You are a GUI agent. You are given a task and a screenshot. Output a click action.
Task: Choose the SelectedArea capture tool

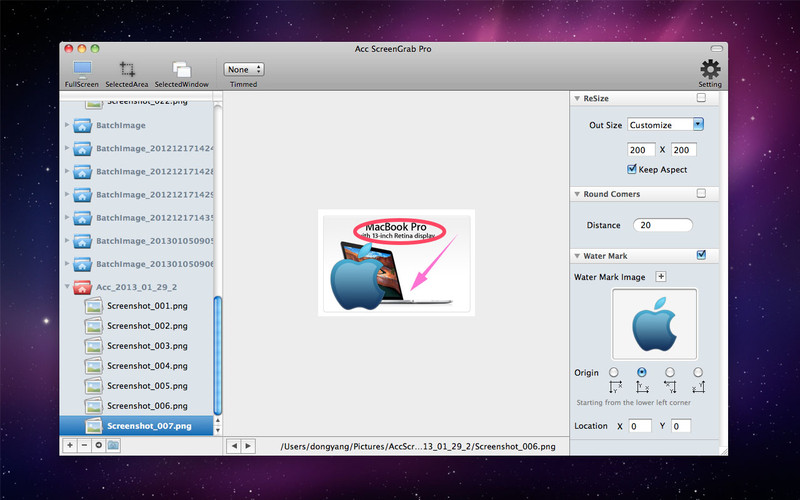(x=127, y=74)
